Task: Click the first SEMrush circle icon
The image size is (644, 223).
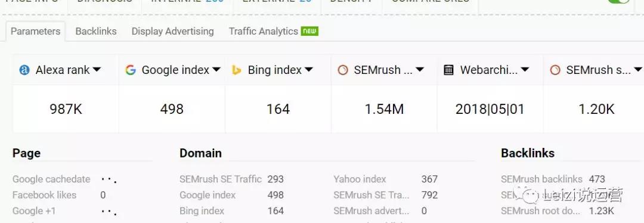Action: (x=342, y=70)
